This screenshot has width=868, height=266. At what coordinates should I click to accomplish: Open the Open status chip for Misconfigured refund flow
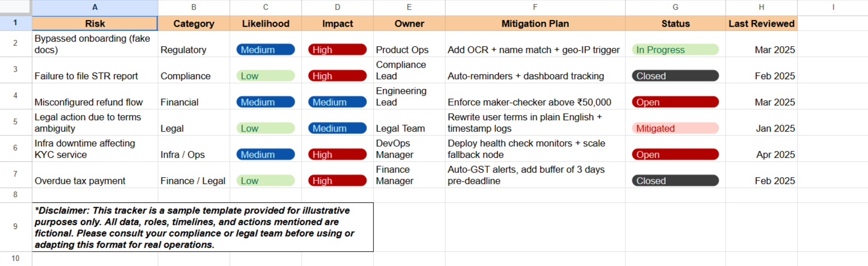coord(675,102)
